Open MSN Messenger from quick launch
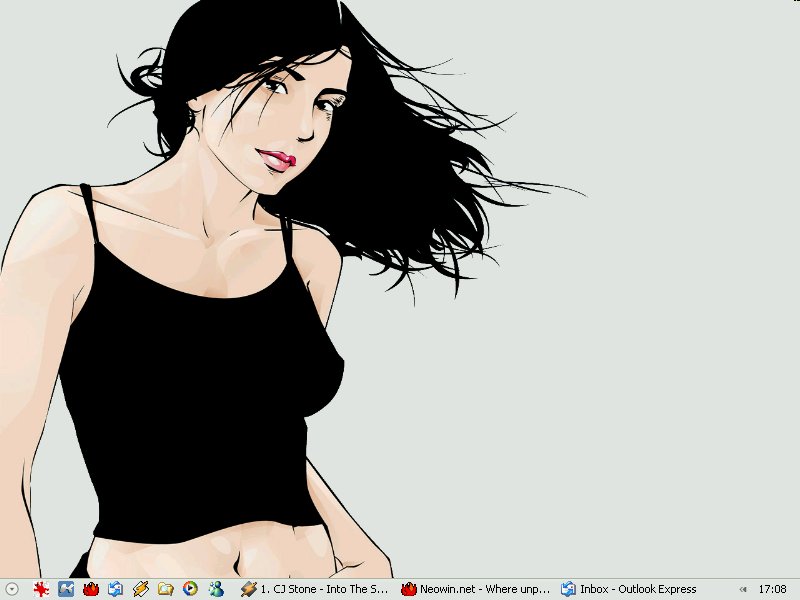Image resolution: width=800 pixels, height=600 pixels. coord(216,589)
